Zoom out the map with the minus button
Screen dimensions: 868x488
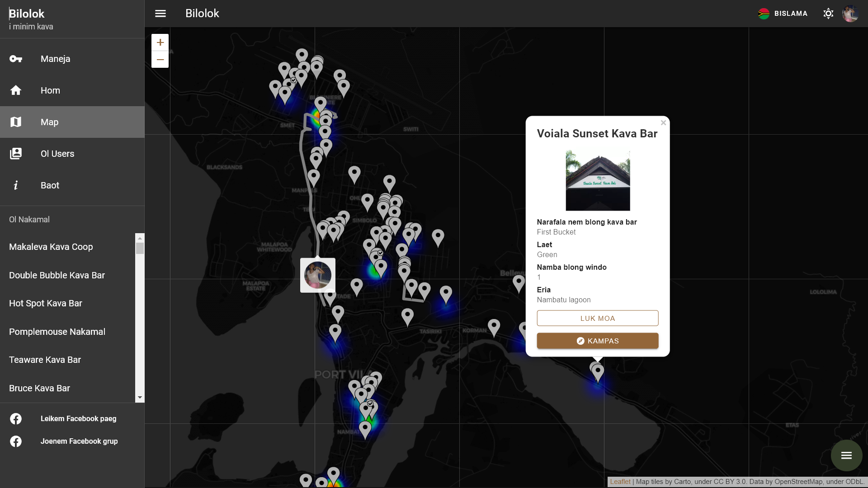pos(160,60)
